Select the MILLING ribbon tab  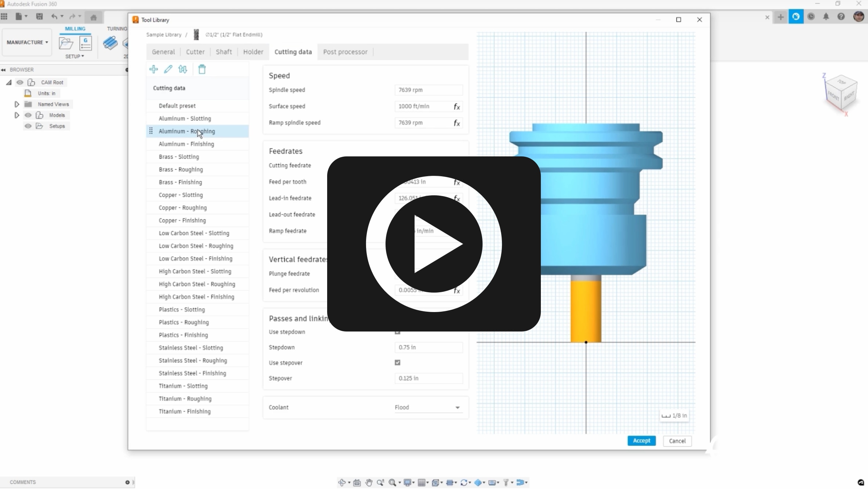point(75,29)
